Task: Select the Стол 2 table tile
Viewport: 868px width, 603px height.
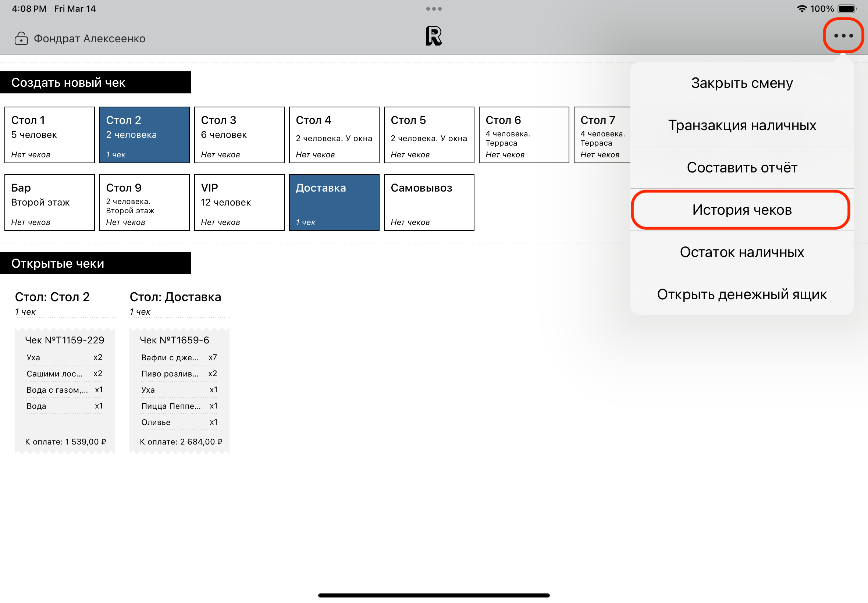Action: (144, 135)
